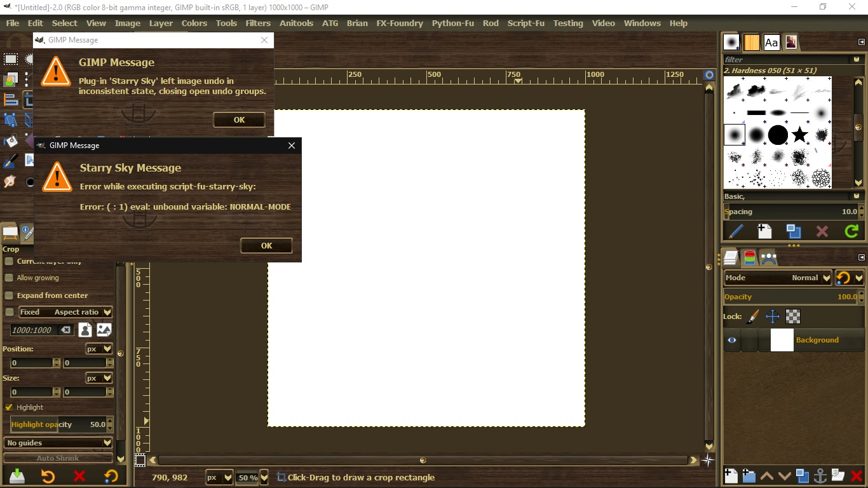
Task: Click the Edit brush pencil icon
Action: click(736, 231)
